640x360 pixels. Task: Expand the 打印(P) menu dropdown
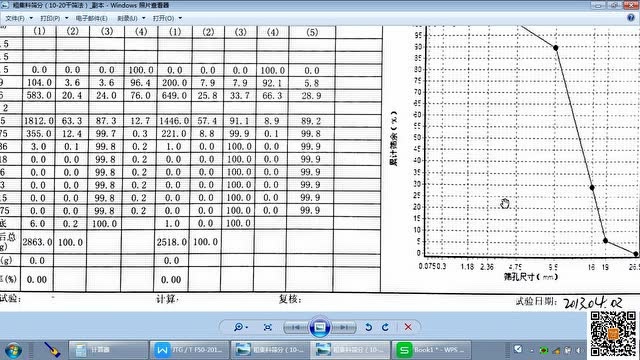point(54,18)
